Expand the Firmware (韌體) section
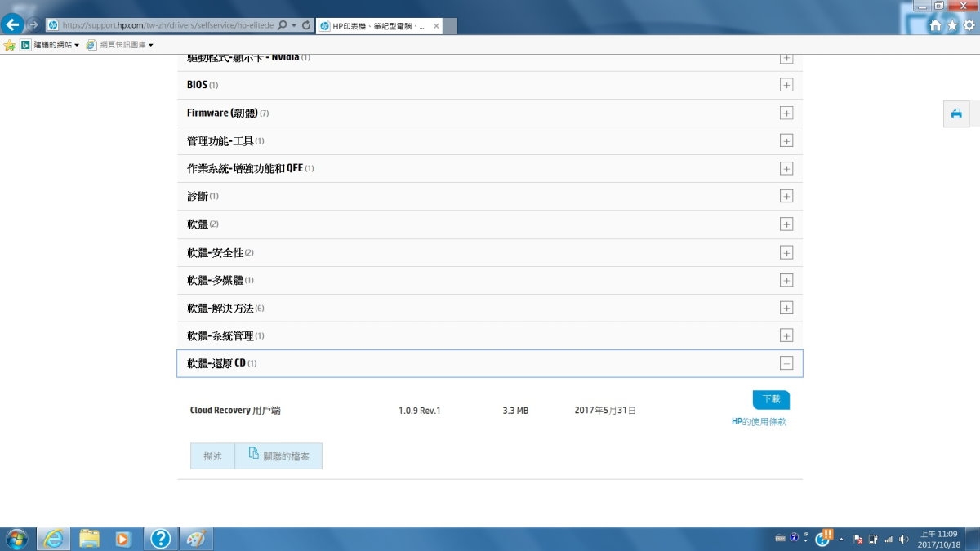The width and height of the screenshot is (980, 551). pyautogui.click(x=786, y=113)
